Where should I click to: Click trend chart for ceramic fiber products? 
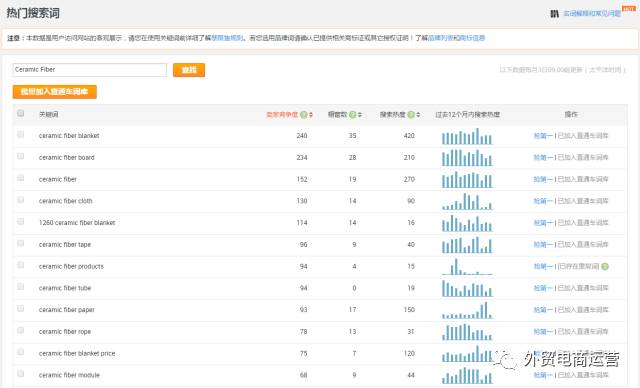[467, 267]
